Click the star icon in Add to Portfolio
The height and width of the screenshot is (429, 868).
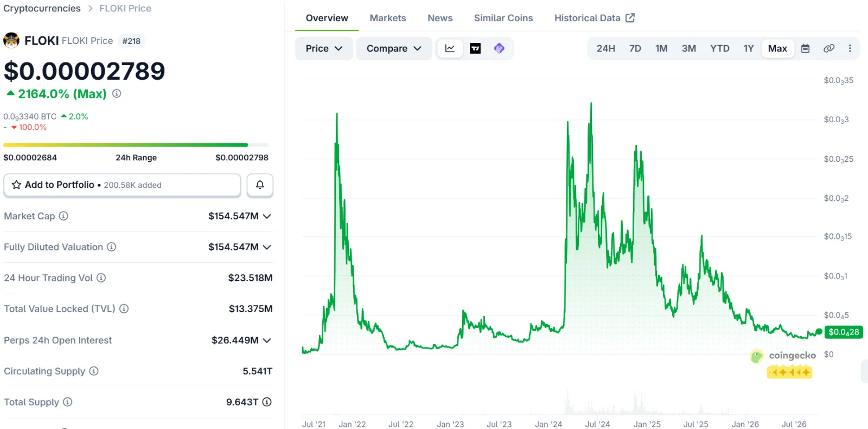tap(17, 185)
